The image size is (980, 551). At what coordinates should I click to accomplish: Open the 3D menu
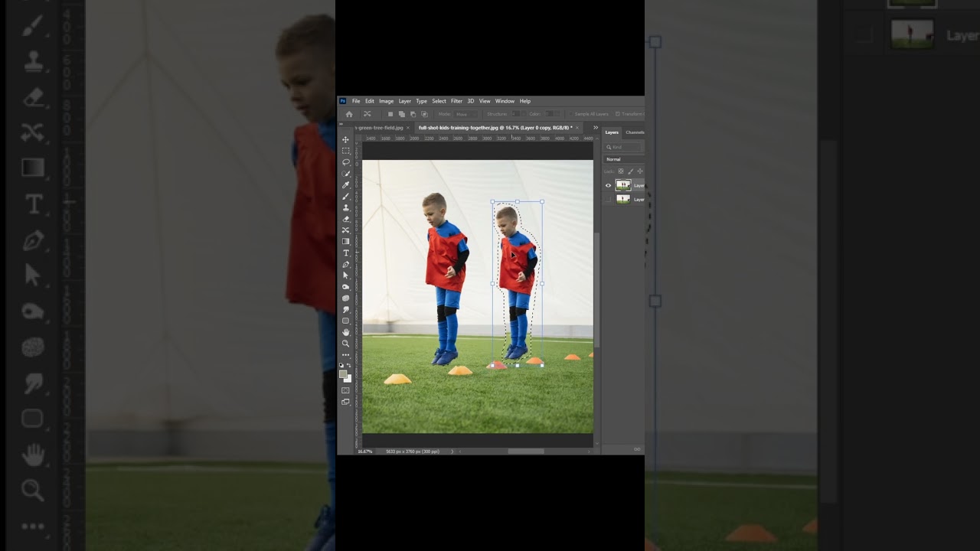[x=471, y=101]
